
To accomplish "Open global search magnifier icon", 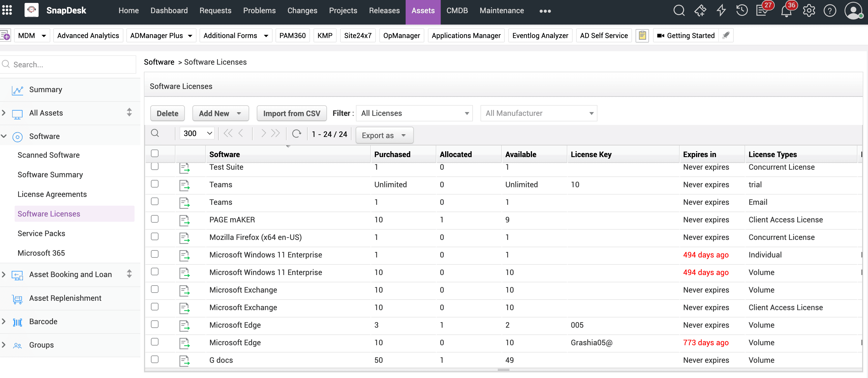I will click(679, 11).
